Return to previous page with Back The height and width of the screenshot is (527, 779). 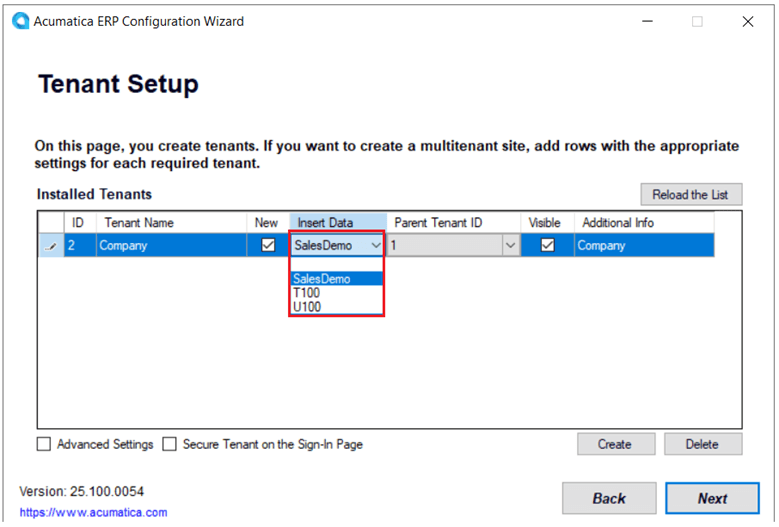pos(609,498)
